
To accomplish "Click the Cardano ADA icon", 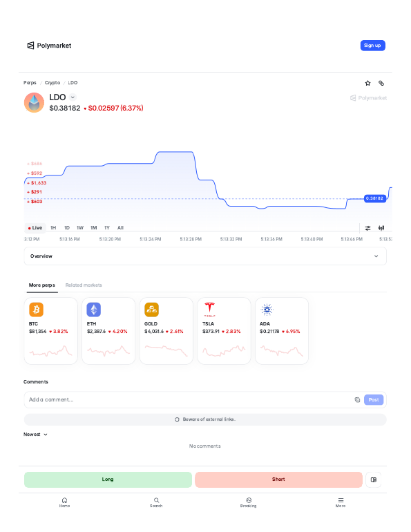I will (267, 310).
